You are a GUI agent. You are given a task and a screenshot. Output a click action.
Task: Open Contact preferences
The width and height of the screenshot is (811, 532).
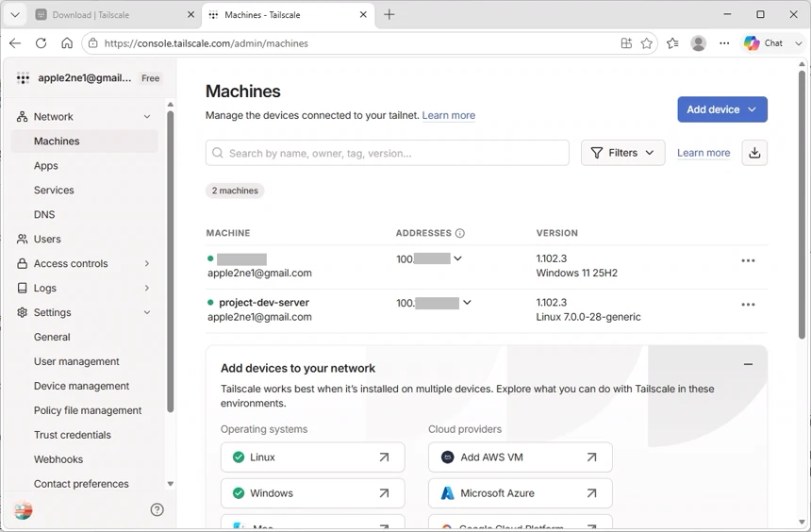point(81,484)
